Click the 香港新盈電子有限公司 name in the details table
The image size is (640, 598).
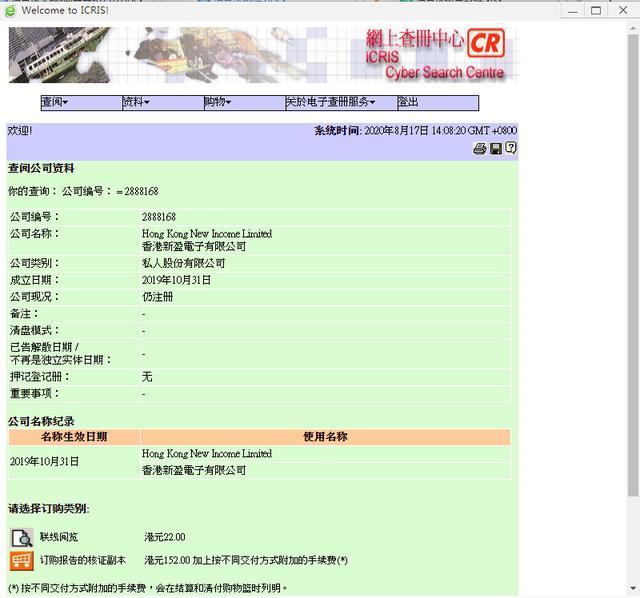click(194, 247)
